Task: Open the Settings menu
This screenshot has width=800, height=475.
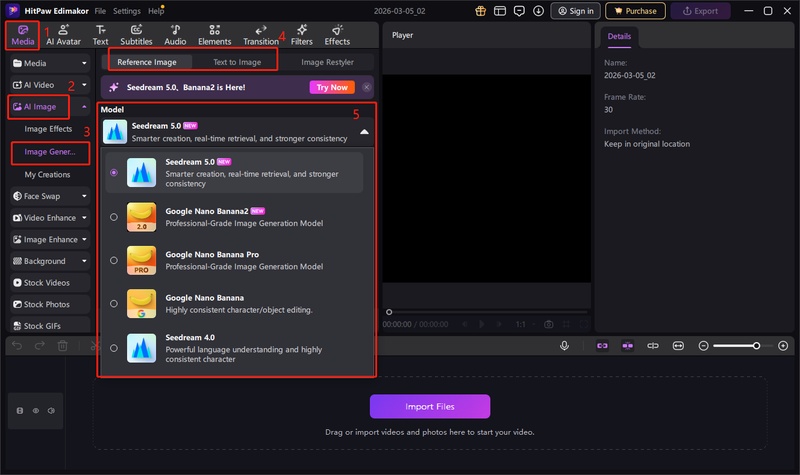Action: (127, 11)
